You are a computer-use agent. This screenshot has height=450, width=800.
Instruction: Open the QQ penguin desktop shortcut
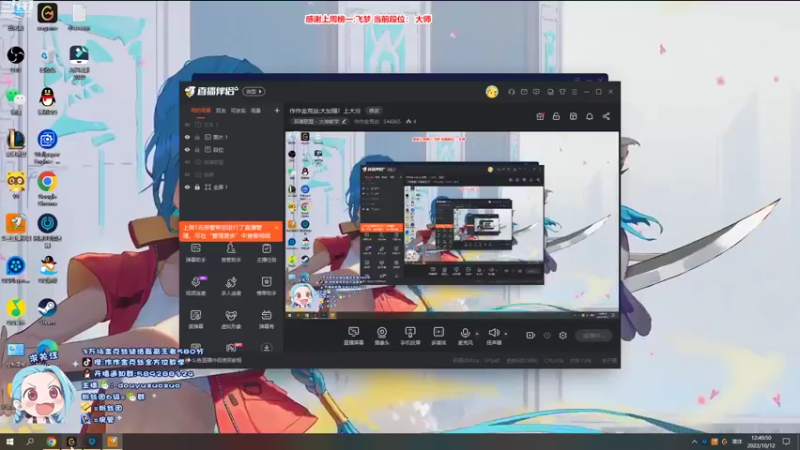coord(47,99)
